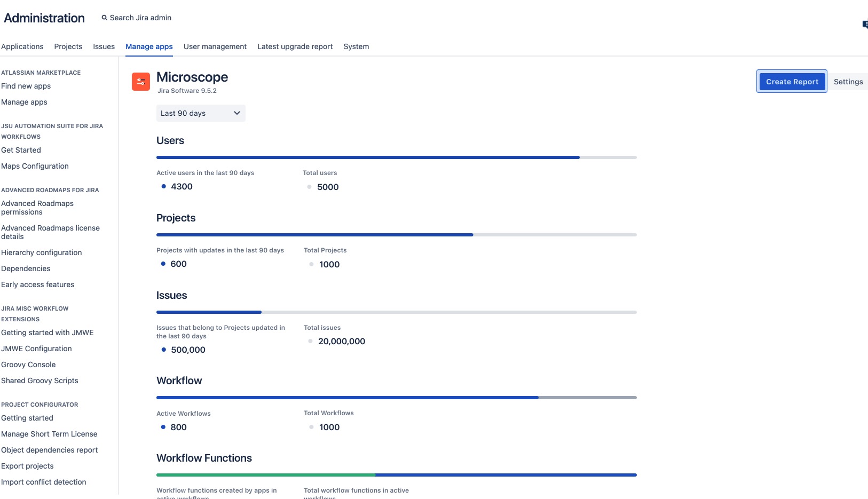
Task: Open Manage Short Term License link
Action: pos(49,434)
